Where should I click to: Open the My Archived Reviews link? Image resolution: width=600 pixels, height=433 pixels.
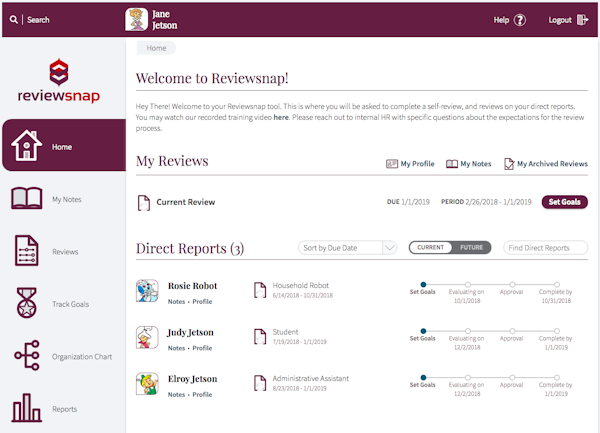click(552, 164)
